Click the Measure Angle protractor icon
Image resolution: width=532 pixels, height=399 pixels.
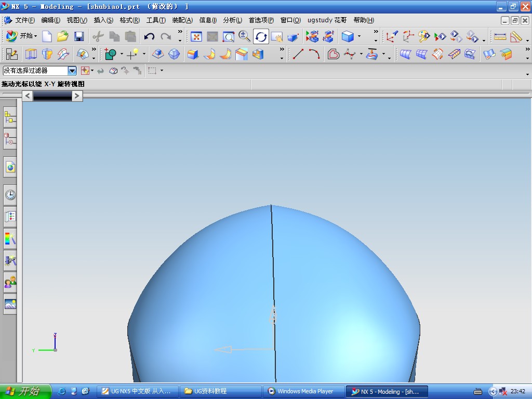516,36
